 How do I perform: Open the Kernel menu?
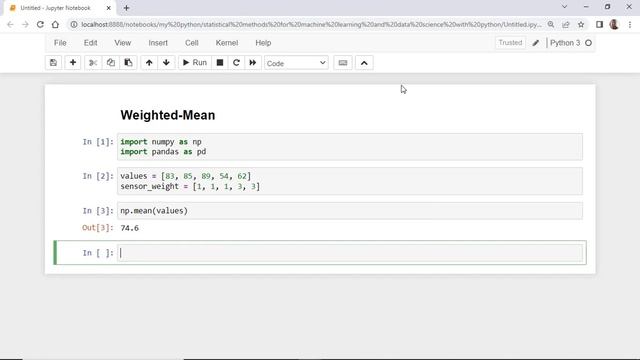pyautogui.click(x=227, y=43)
